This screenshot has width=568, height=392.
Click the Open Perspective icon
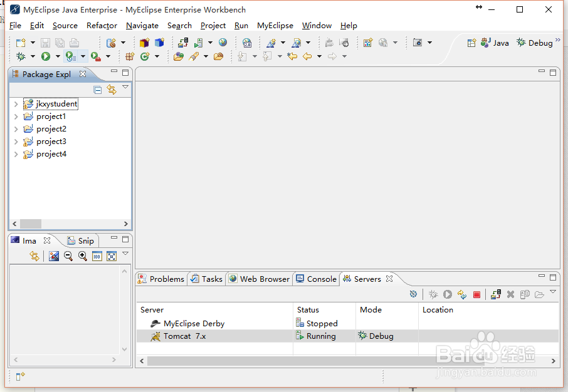pyautogui.click(x=471, y=43)
